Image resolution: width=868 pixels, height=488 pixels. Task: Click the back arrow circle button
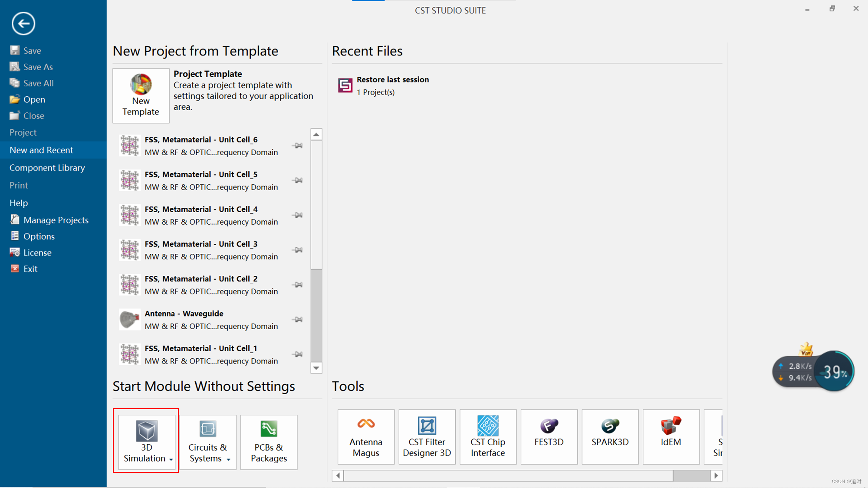point(23,23)
